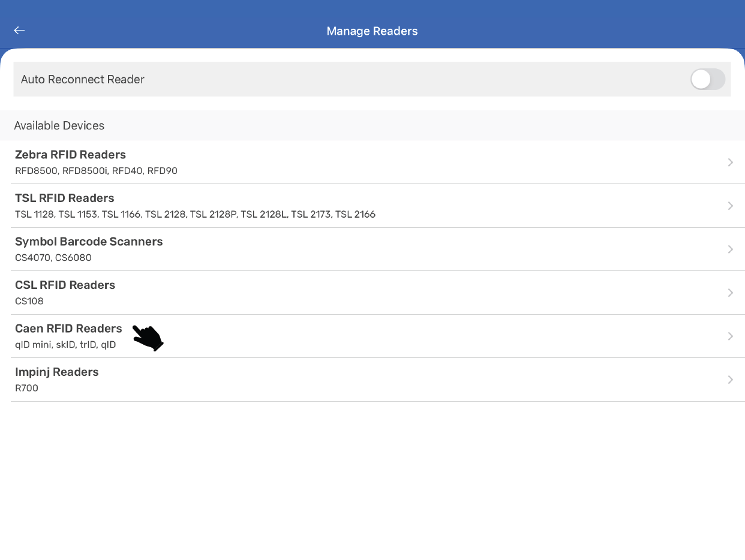Choose the Caen RFID Readers entry
The image size is (745, 560).
(68, 329)
